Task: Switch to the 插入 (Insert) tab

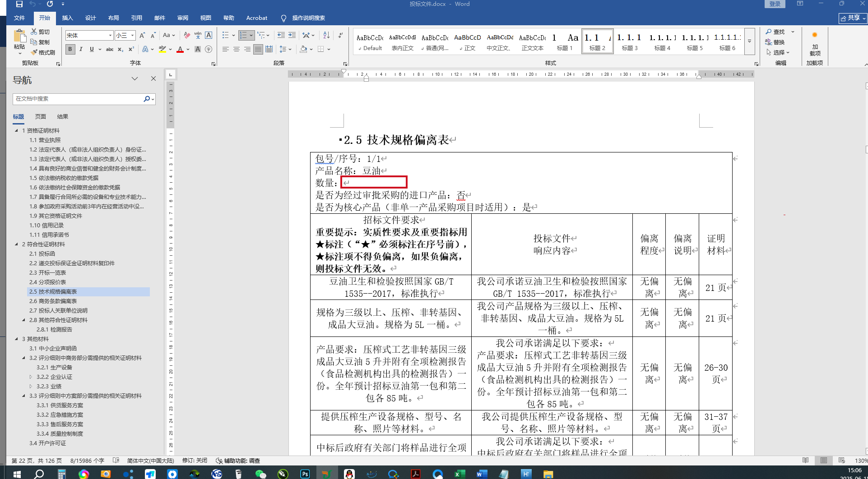Action: point(67,18)
